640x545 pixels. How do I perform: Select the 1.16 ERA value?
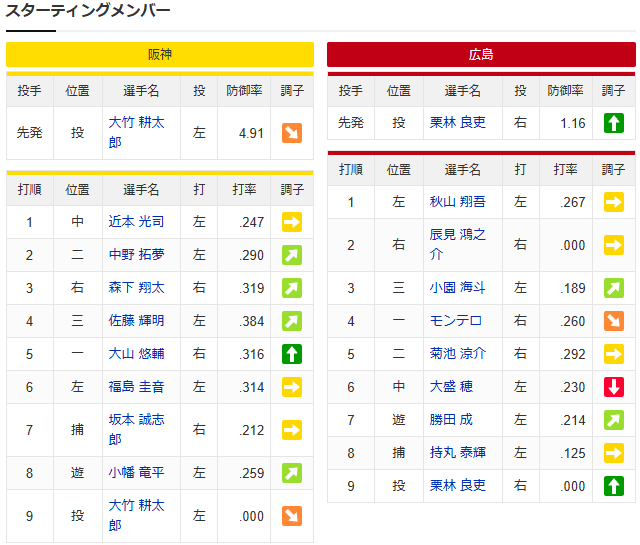pyautogui.click(x=573, y=123)
